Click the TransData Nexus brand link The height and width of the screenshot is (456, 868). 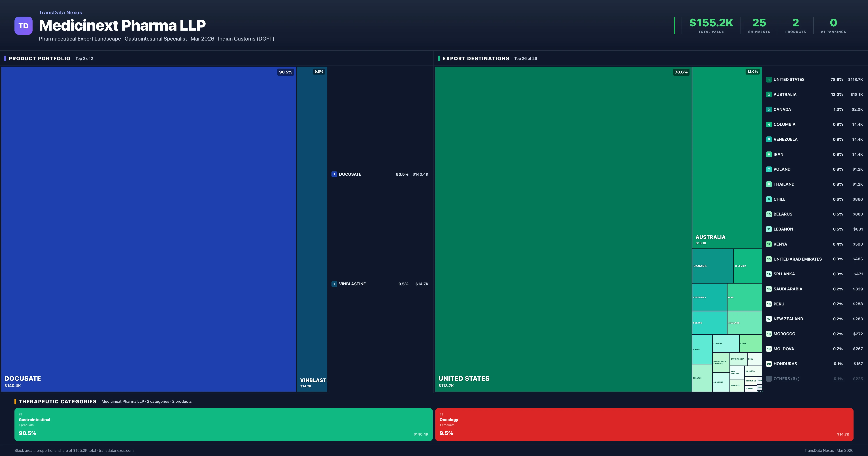coord(60,12)
